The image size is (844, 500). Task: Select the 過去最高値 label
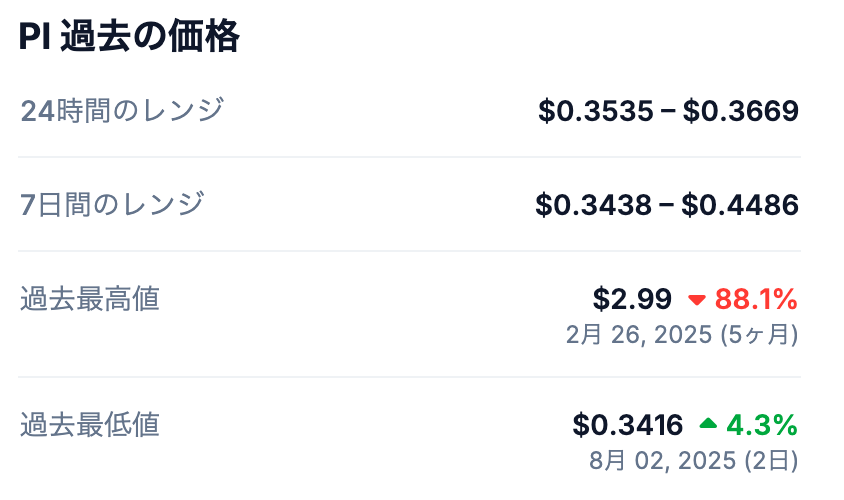coord(90,299)
